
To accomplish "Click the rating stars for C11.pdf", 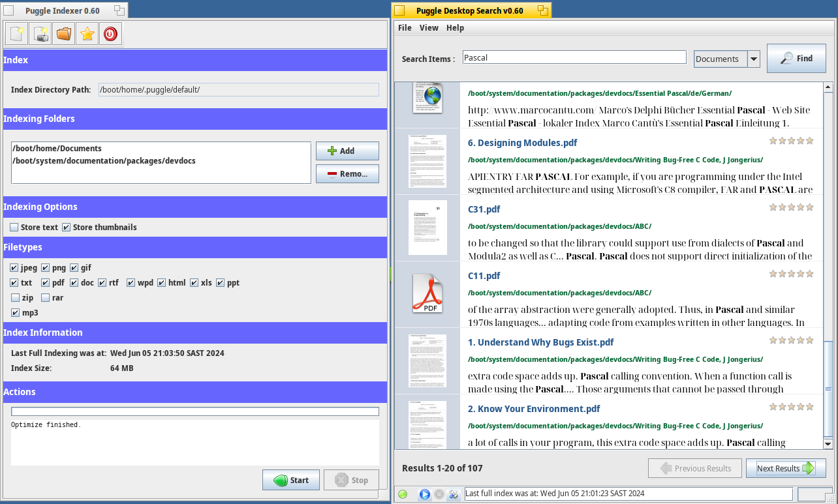I will coord(791,274).
